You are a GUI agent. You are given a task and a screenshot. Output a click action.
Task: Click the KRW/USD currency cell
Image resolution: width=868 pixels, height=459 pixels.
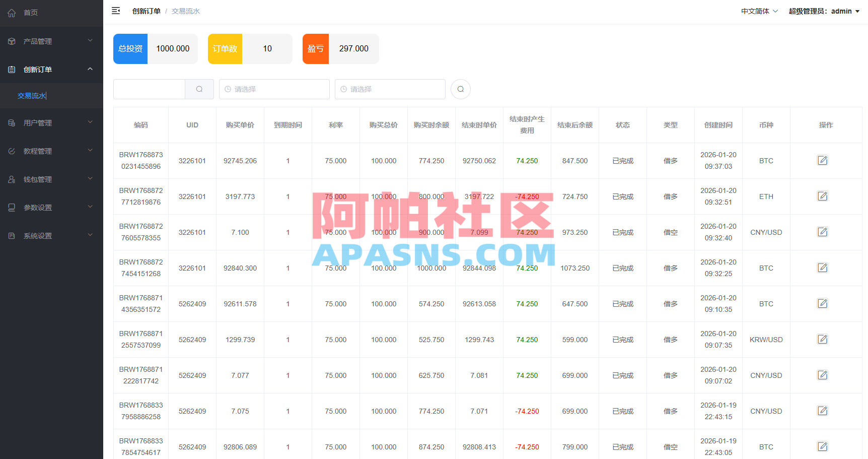click(x=766, y=340)
